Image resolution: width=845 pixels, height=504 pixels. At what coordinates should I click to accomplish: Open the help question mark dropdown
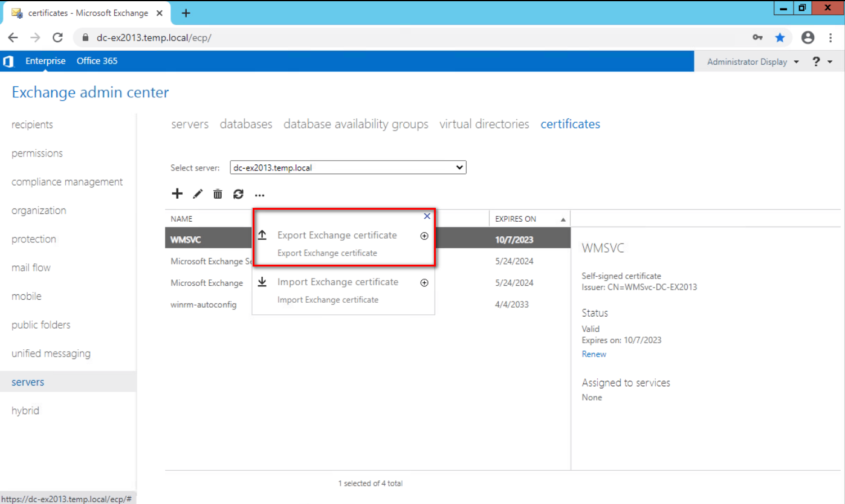pyautogui.click(x=821, y=62)
